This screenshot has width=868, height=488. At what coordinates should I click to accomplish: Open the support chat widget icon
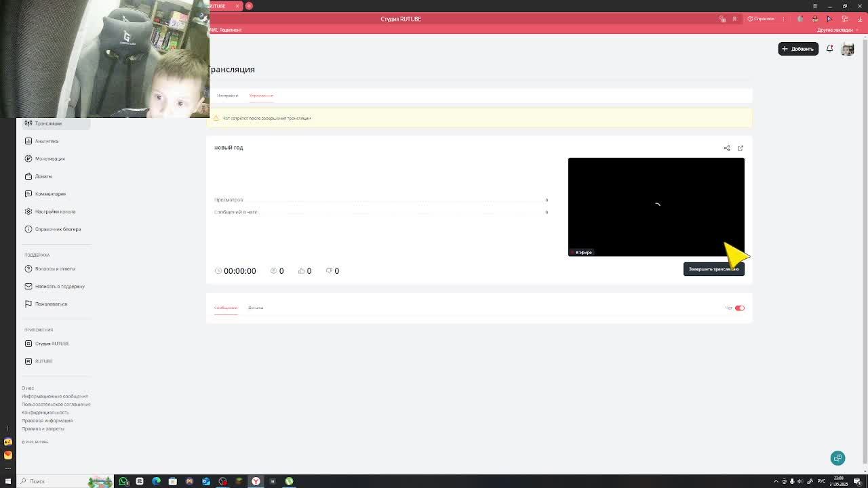tap(838, 458)
